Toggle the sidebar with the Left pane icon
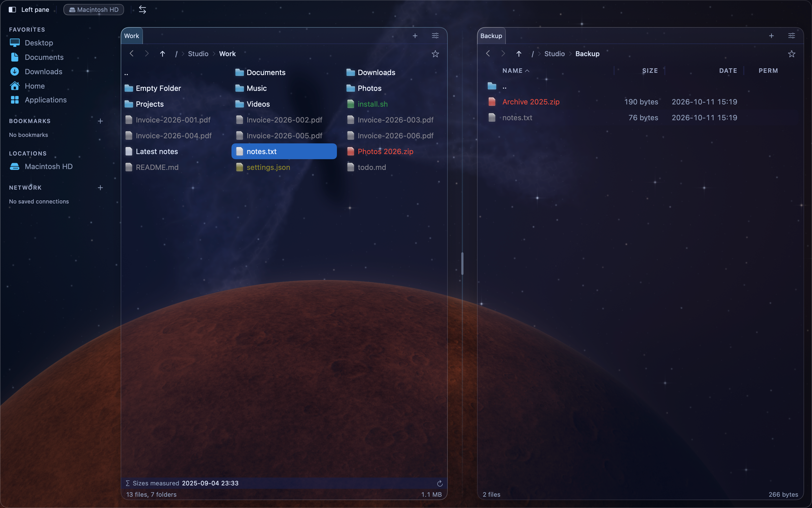Image resolution: width=812 pixels, height=508 pixels. point(12,10)
